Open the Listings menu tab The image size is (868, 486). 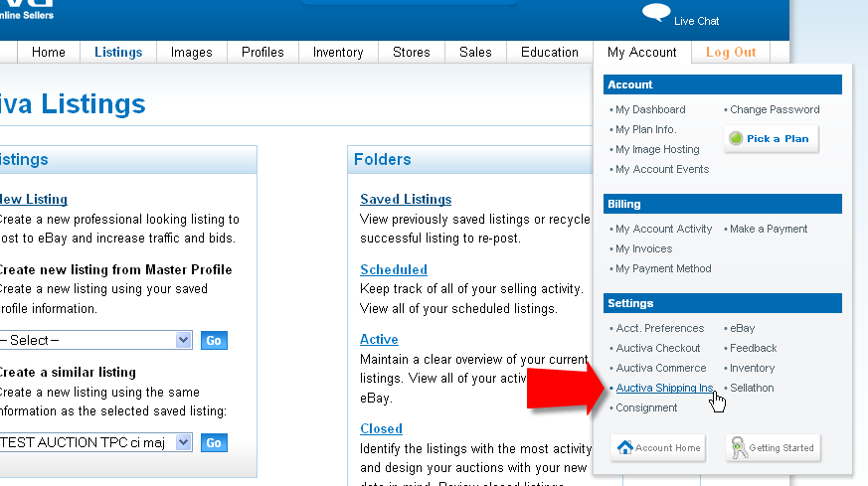click(x=118, y=52)
